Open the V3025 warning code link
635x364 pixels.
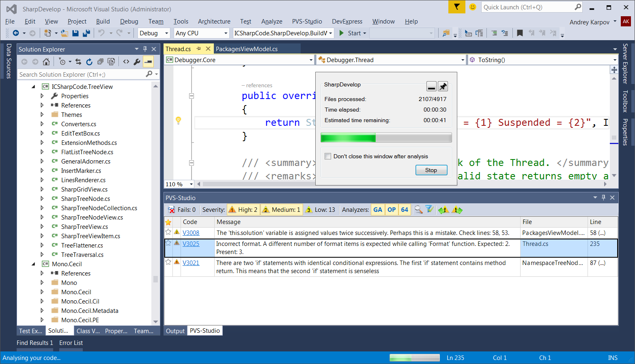click(191, 244)
